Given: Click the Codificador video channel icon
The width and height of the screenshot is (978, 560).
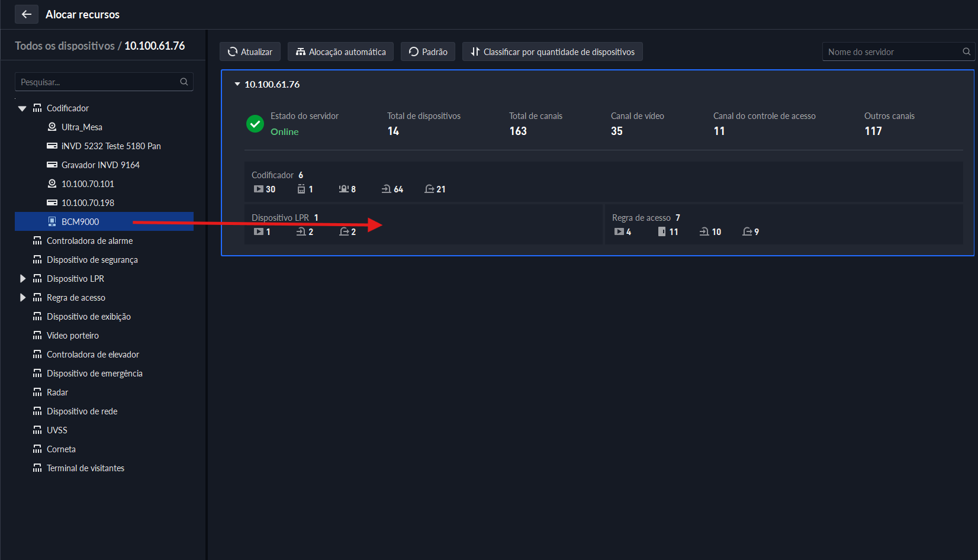Looking at the screenshot, I should (259, 189).
